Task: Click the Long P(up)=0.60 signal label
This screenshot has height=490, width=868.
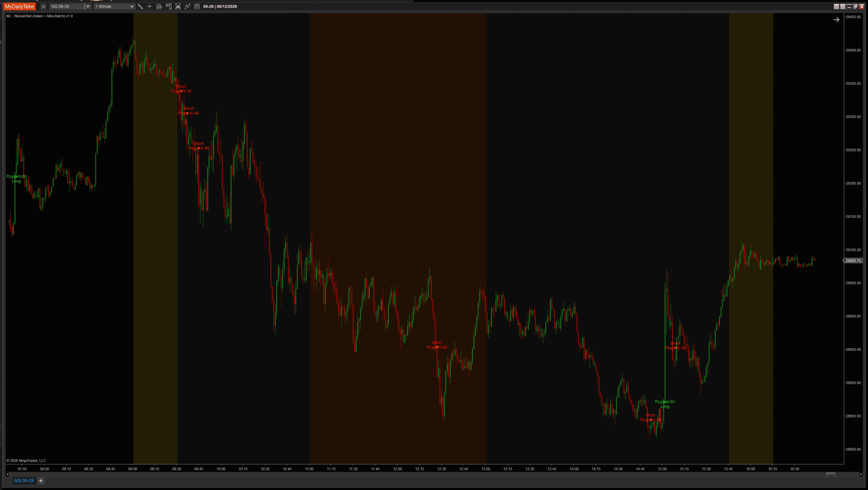Action: 16,179
